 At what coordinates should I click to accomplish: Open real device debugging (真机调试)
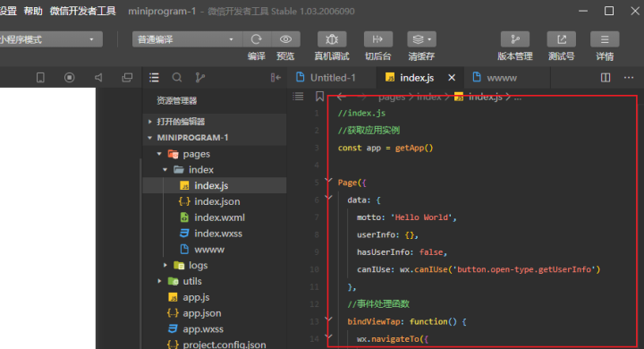332,39
